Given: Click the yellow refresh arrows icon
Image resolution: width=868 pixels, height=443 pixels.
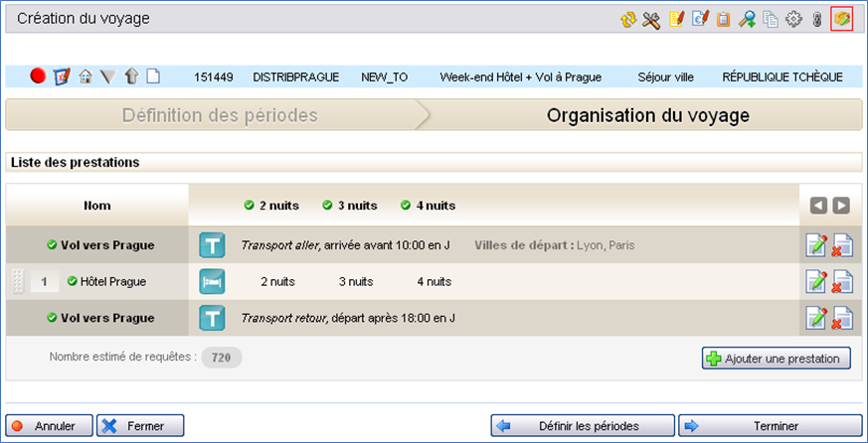Looking at the screenshot, I should 627,19.
